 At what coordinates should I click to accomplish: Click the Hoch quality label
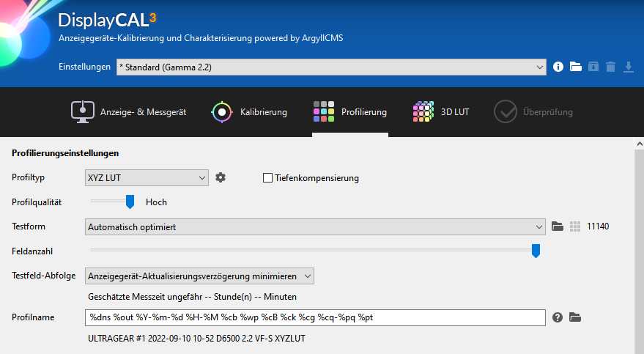click(156, 202)
